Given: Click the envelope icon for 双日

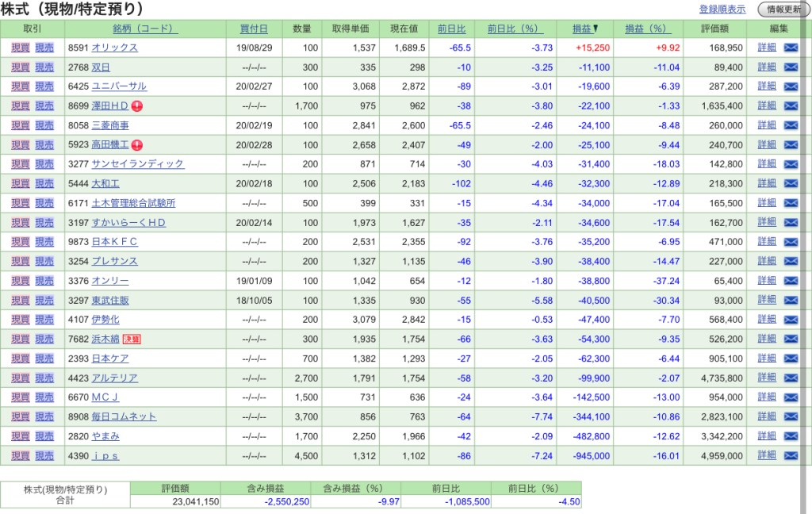Looking at the screenshot, I should (x=791, y=67).
